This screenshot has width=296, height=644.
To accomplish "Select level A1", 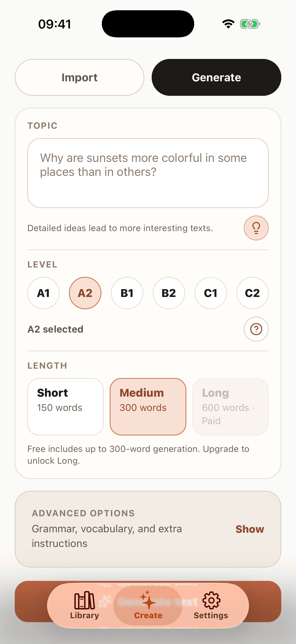I will 43,293.
